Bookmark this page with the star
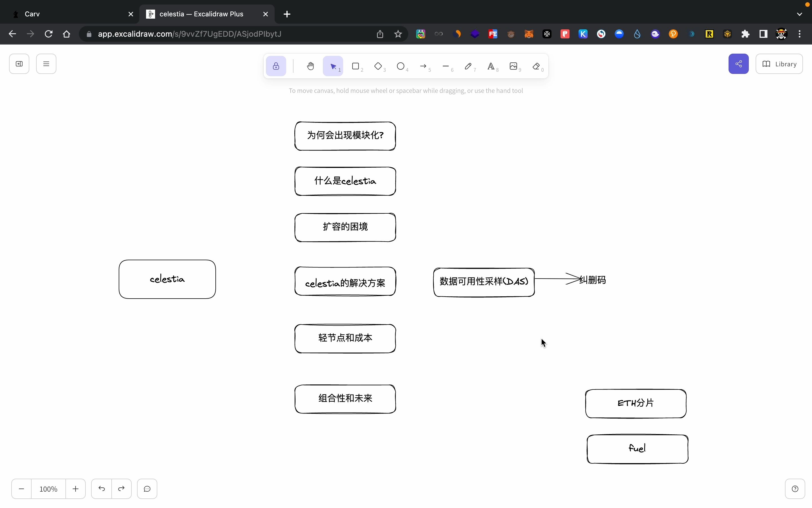The image size is (812, 508). click(x=398, y=34)
